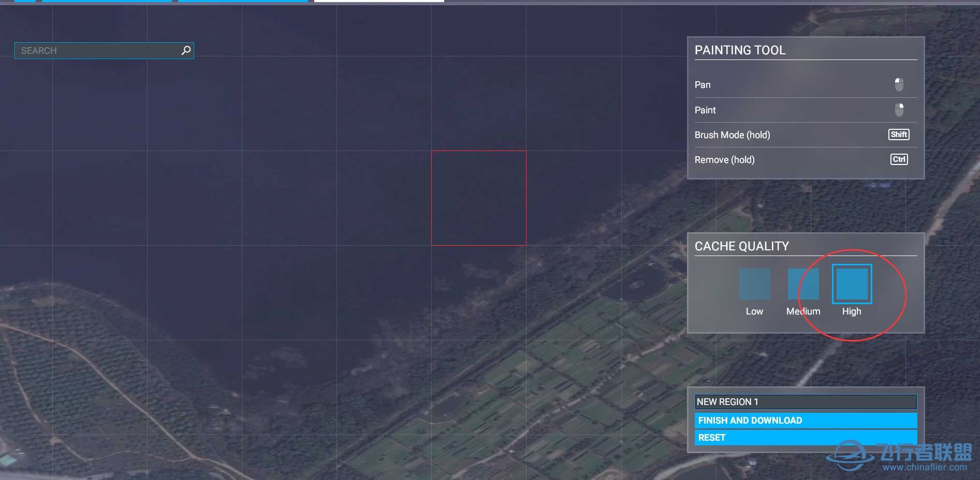Click the NEW REGION 1 name field
Image resolution: width=980 pixels, height=480 pixels.
806,402
